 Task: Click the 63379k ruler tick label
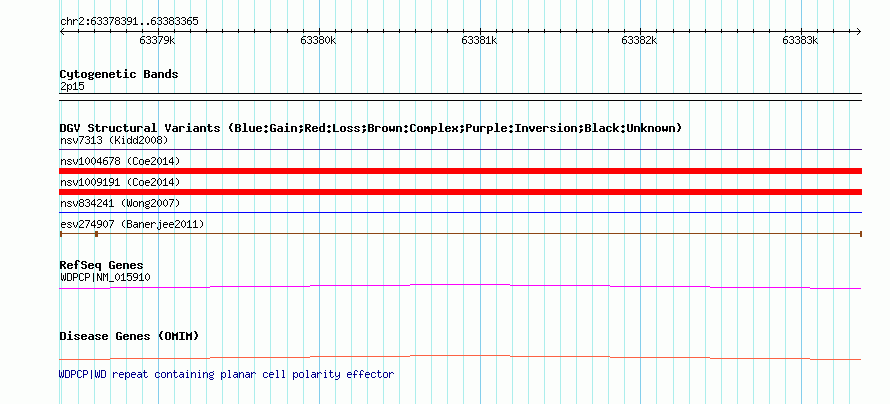pos(157,40)
